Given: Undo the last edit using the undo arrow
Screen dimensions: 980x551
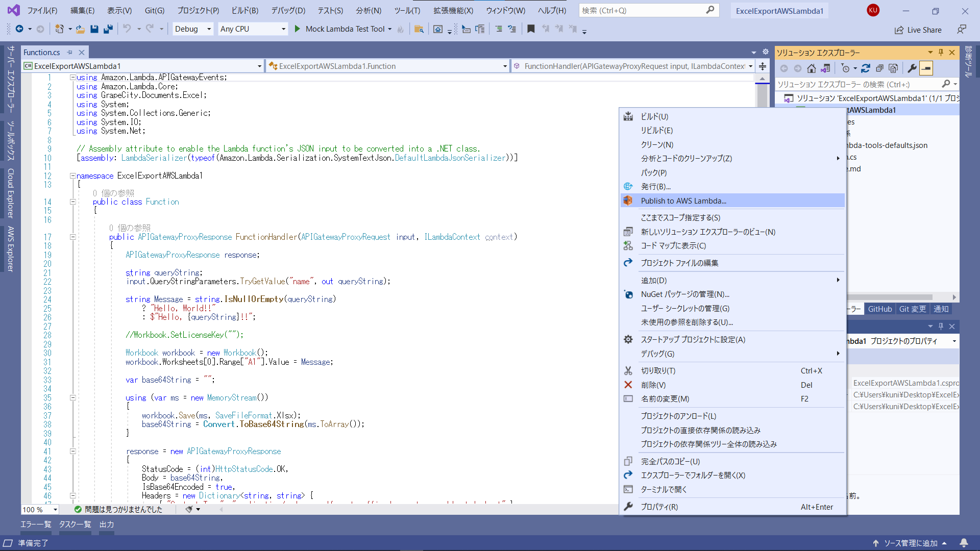Looking at the screenshot, I should (x=127, y=29).
